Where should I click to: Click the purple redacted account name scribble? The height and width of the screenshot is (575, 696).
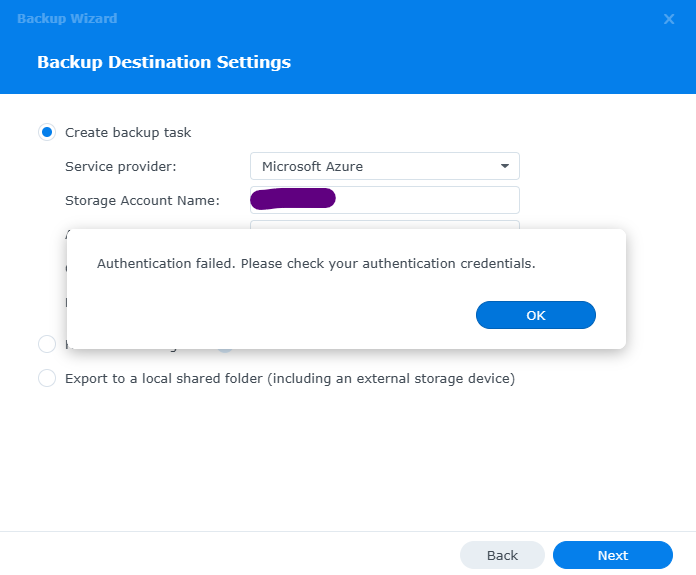pos(292,199)
